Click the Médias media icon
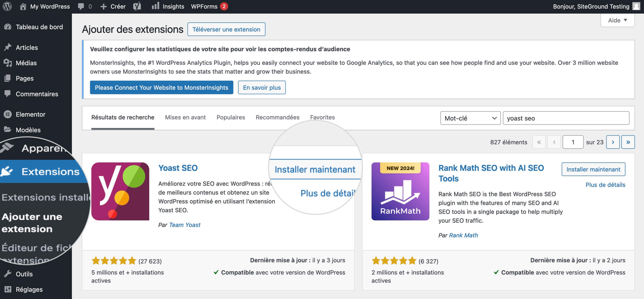Viewport: 644px width, 299px height. tap(8, 63)
